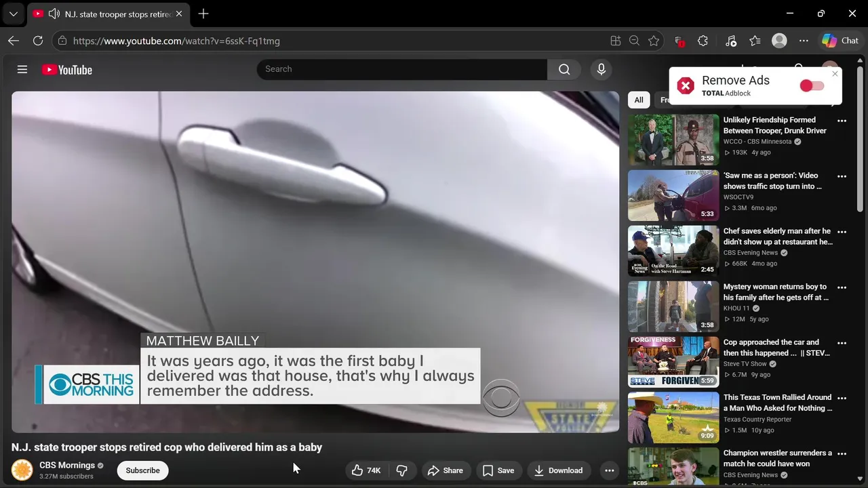Open Chef saves elderly man thumbnail
This screenshot has width=868, height=488.
[673, 251]
